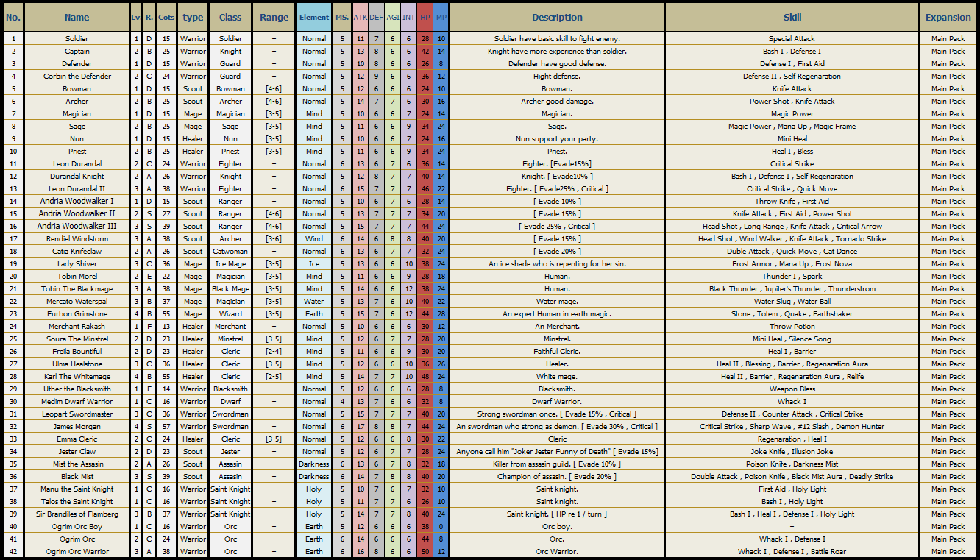Click the name 'Ulma Healstone'
980x560 pixels.
(77, 364)
